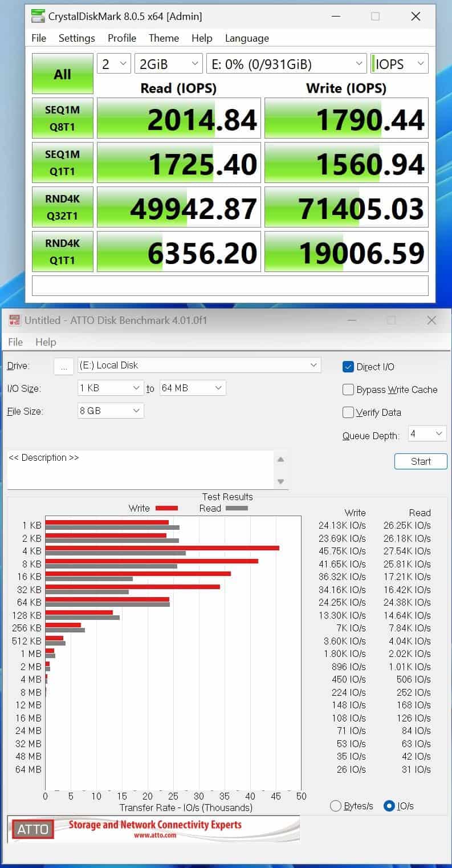Run the RND4K Q1T1 test
Image resolution: width=452 pixels, height=868 pixels.
63,252
